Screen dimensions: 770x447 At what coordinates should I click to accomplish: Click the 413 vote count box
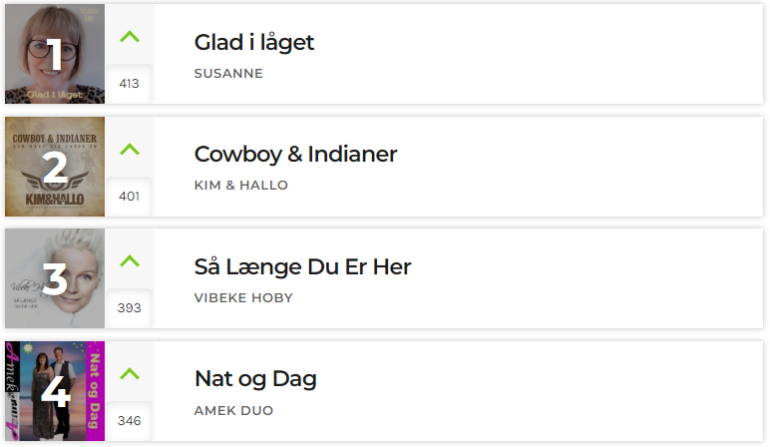pos(129,84)
